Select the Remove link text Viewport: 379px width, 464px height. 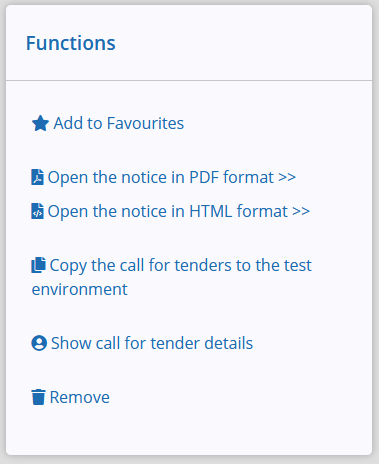80,397
